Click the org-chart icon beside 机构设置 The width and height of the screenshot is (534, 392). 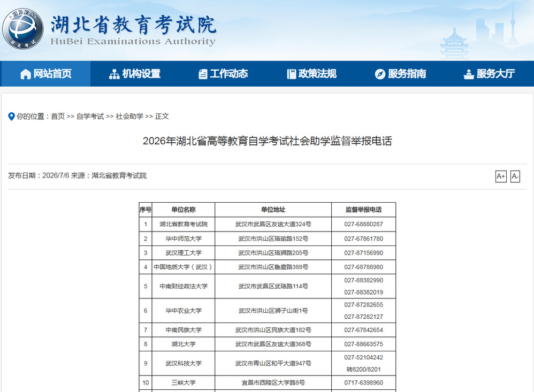[114, 74]
